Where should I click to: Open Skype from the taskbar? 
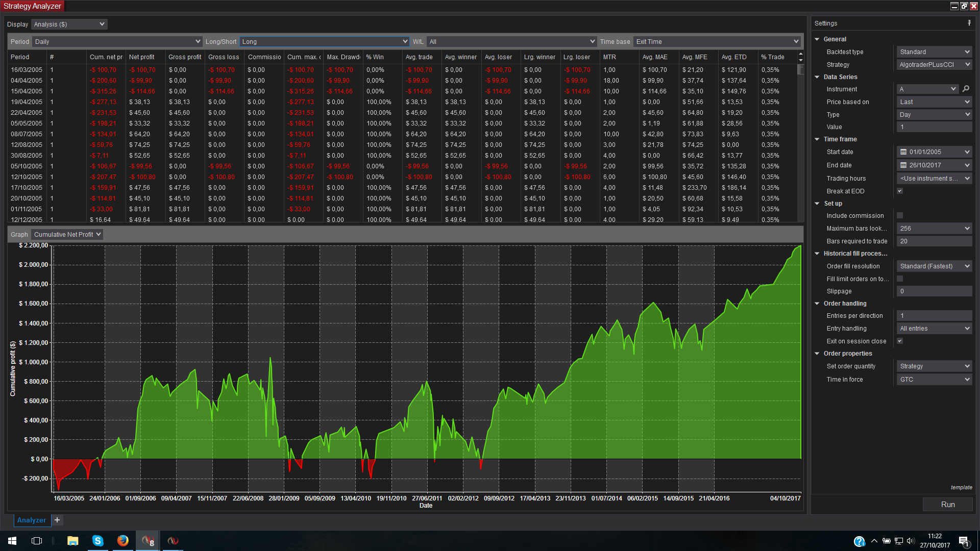[97, 541]
